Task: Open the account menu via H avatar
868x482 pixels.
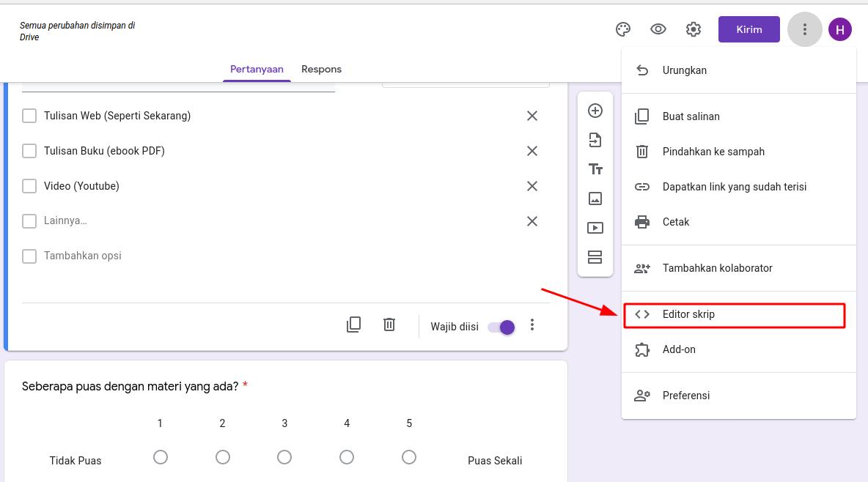Action: 840,29
